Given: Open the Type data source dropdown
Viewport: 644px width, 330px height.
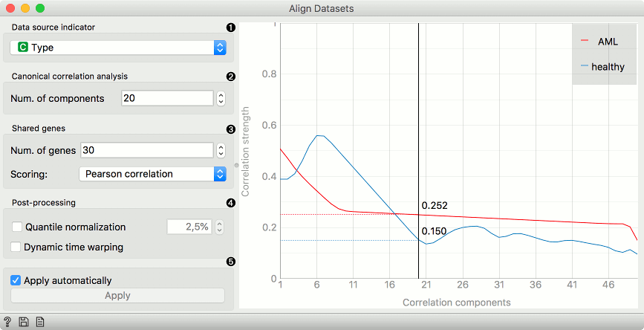Looking at the screenshot, I should pos(118,48).
